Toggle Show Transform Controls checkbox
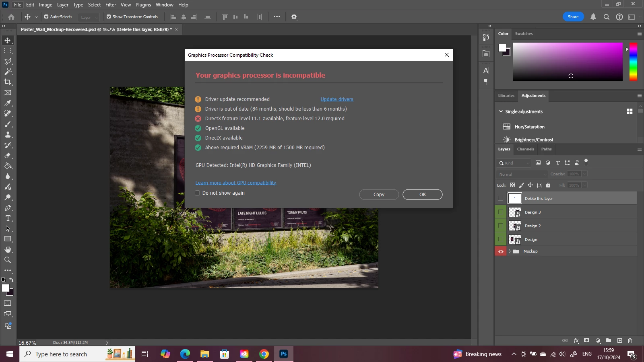Image resolution: width=644 pixels, height=362 pixels. pos(109,17)
